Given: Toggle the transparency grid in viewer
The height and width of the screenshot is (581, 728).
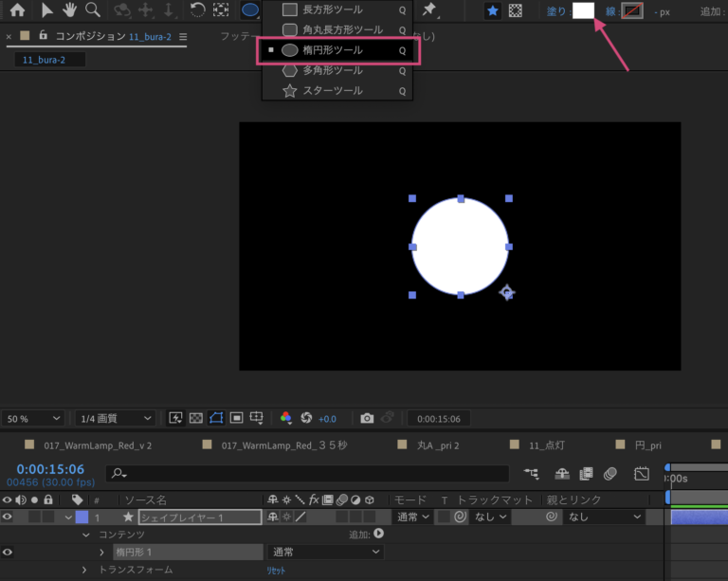Looking at the screenshot, I should point(195,418).
